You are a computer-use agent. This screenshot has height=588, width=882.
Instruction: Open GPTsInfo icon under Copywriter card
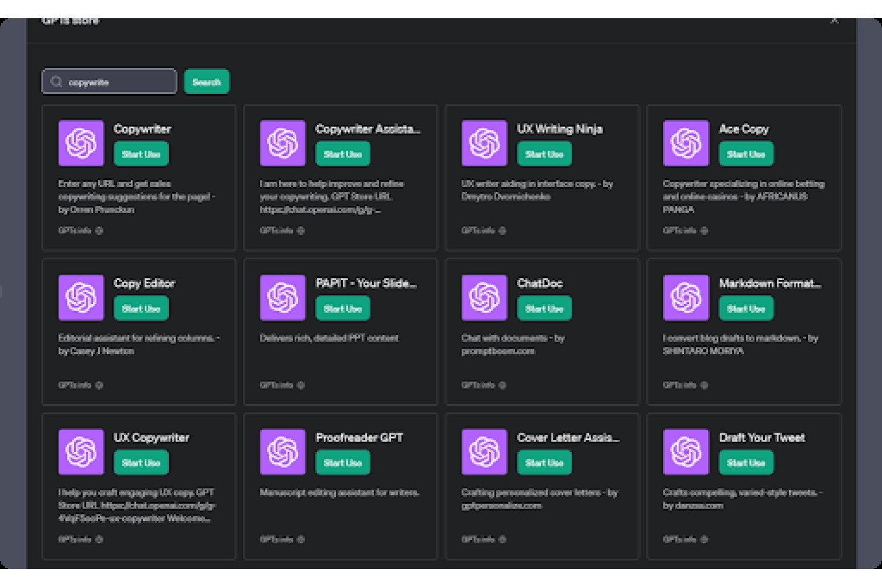[x=99, y=230]
